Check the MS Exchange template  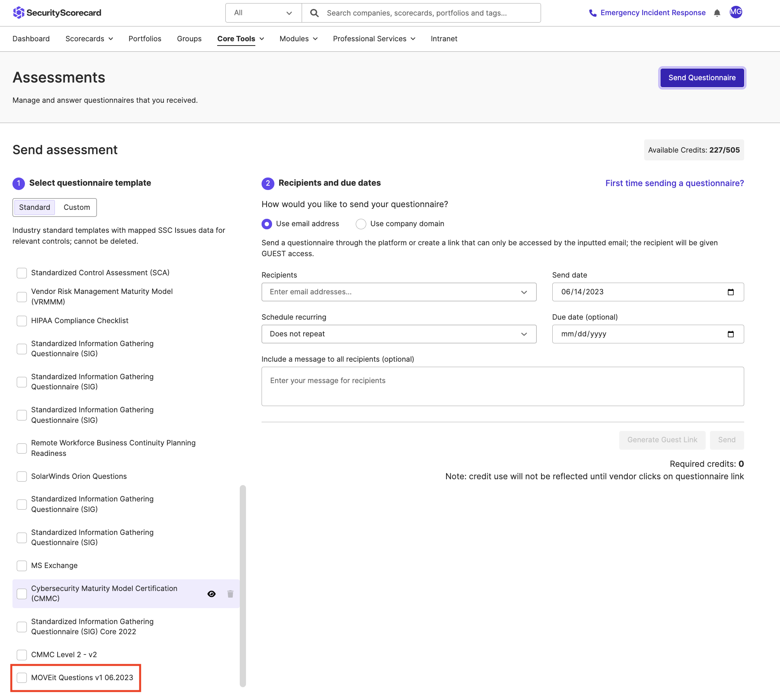(x=22, y=566)
